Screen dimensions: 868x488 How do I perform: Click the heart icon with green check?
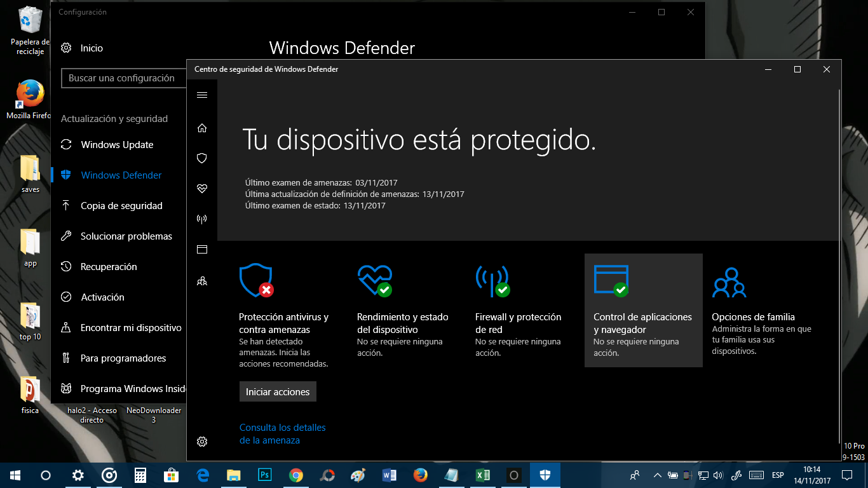click(375, 280)
